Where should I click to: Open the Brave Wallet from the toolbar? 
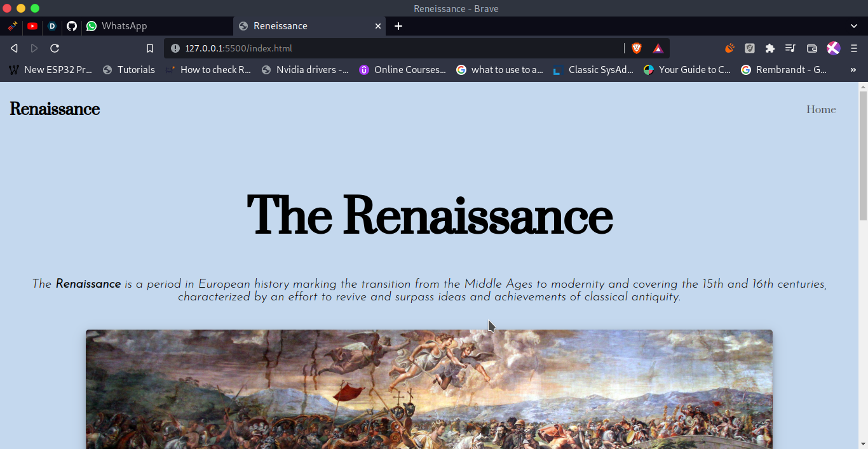(811, 48)
